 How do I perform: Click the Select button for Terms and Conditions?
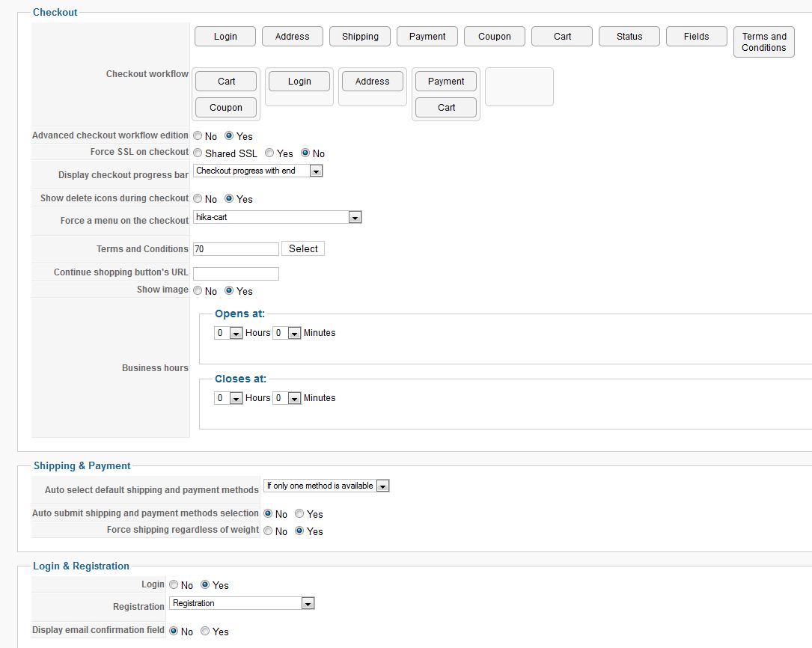[x=303, y=249]
